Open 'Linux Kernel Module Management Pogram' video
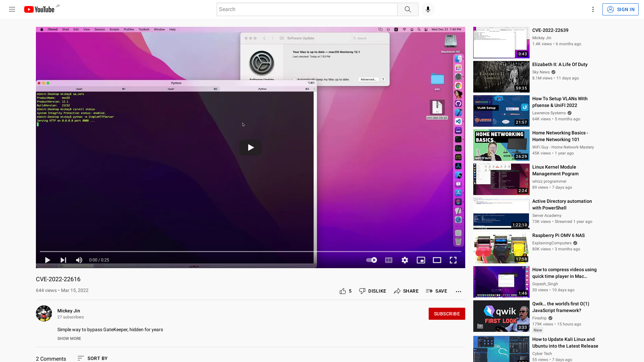The width and height of the screenshot is (644, 362). tap(555, 170)
